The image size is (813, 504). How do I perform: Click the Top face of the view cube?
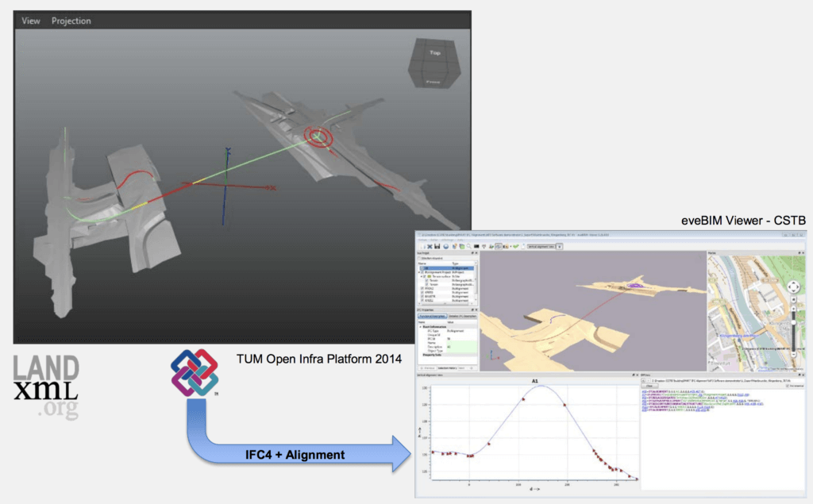434,52
